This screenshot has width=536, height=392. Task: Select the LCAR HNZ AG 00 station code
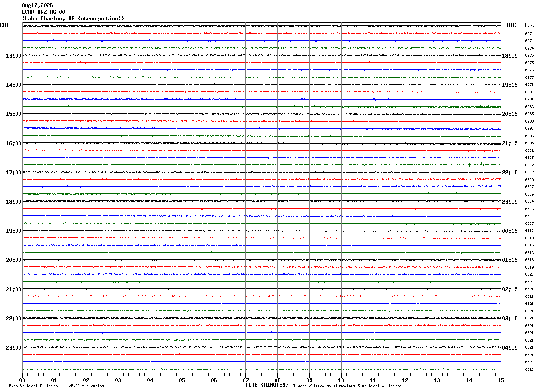click(43, 12)
